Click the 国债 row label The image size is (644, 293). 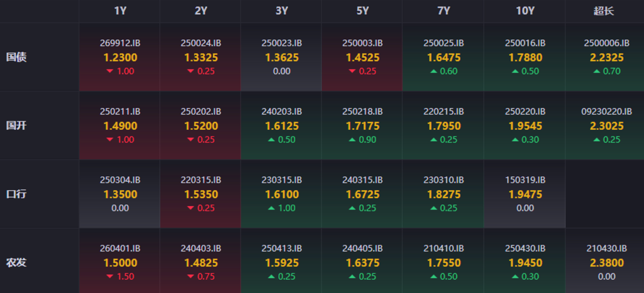click(16, 57)
